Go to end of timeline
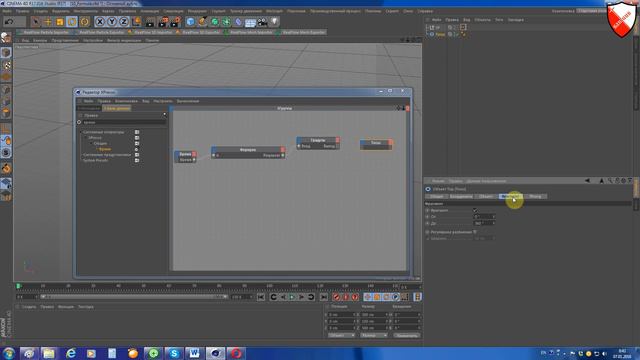 (x=323, y=297)
